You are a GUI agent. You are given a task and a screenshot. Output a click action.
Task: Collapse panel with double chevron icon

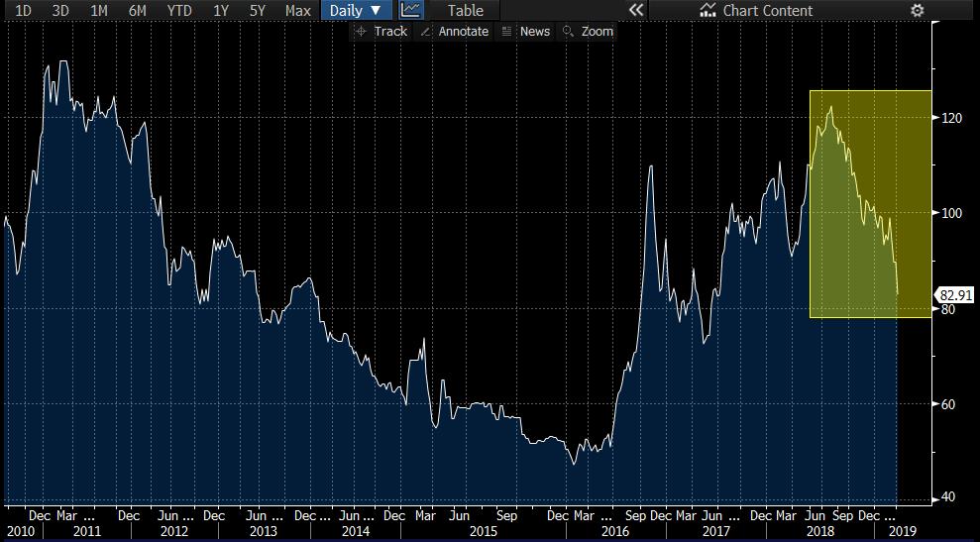(x=635, y=11)
